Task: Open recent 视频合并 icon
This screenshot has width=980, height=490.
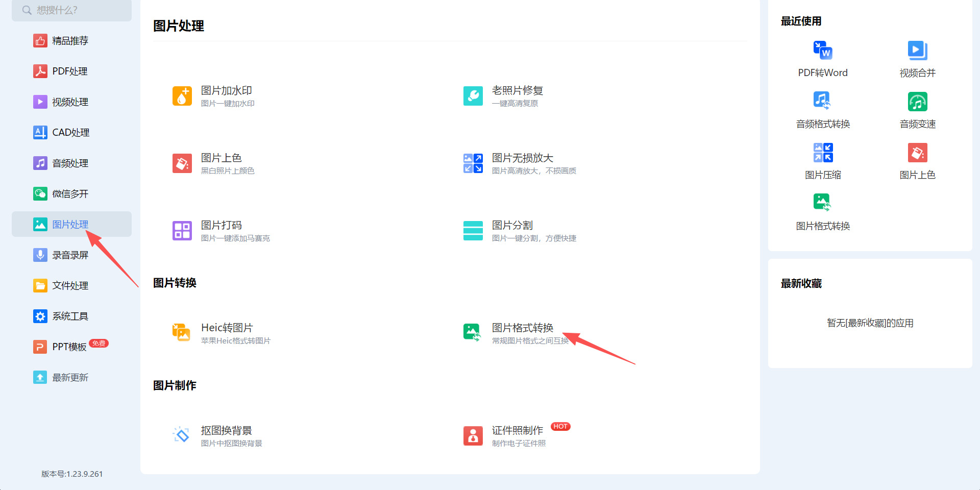Action: [x=918, y=50]
